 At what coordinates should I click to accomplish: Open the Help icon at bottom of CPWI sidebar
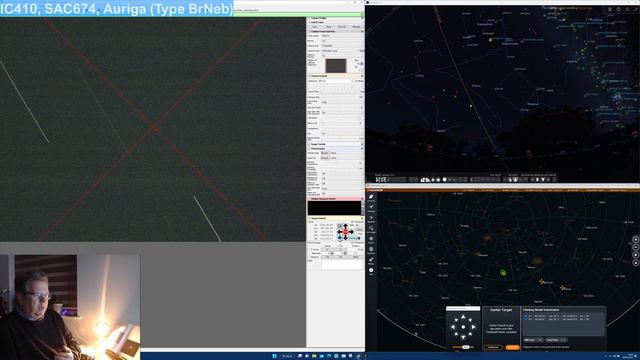coord(371,270)
